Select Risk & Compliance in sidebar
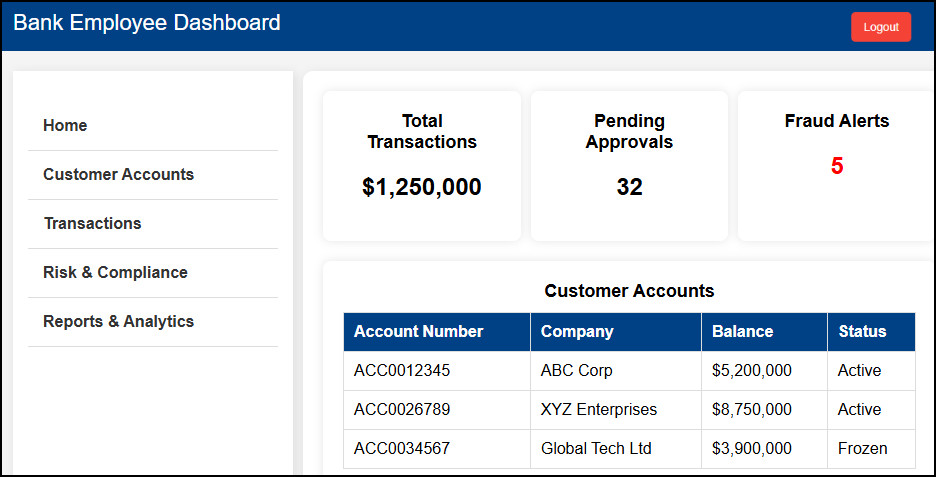 click(x=115, y=273)
